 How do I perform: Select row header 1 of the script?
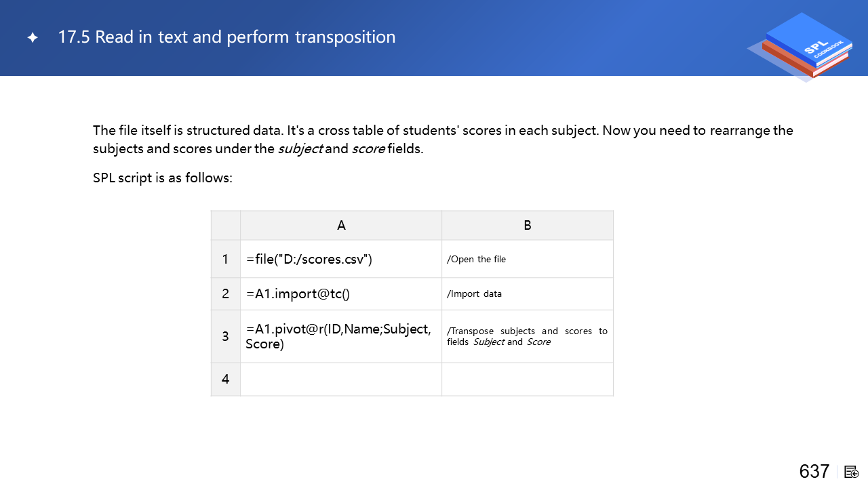(x=226, y=259)
